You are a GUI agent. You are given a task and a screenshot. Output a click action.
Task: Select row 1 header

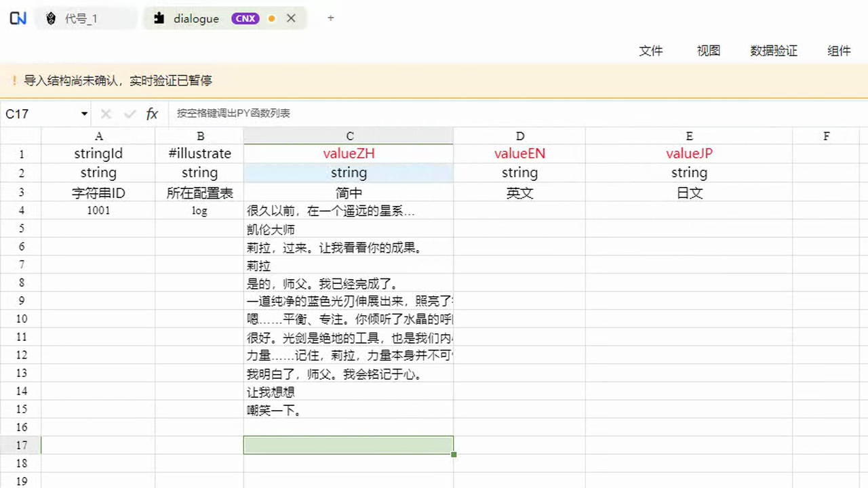click(20, 154)
